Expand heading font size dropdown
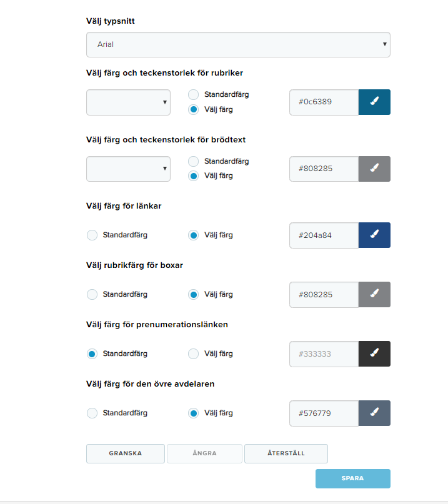448x504 pixels. pyautogui.click(x=128, y=102)
